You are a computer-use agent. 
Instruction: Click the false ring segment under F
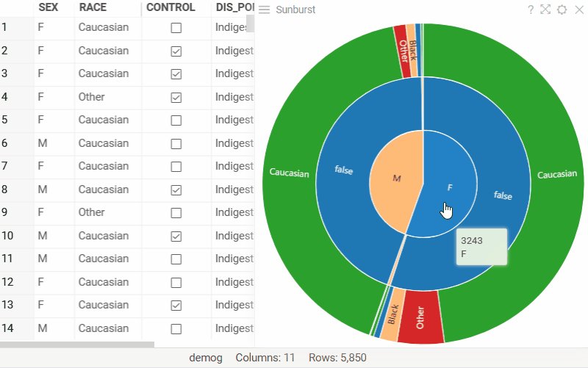[x=503, y=195]
